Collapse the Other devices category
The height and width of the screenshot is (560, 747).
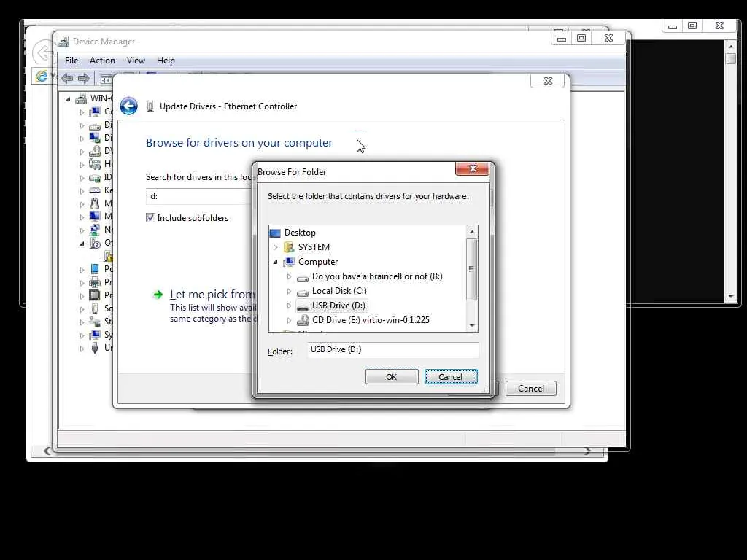[x=82, y=244]
